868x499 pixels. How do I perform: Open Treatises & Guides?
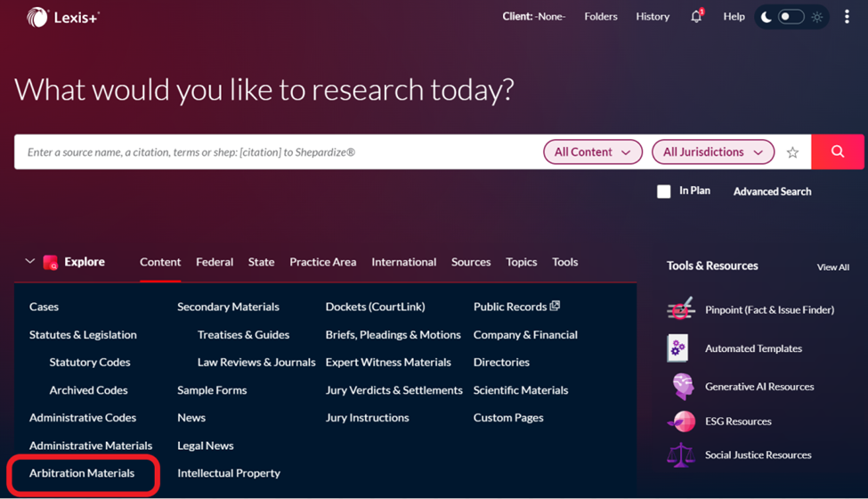[244, 334]
